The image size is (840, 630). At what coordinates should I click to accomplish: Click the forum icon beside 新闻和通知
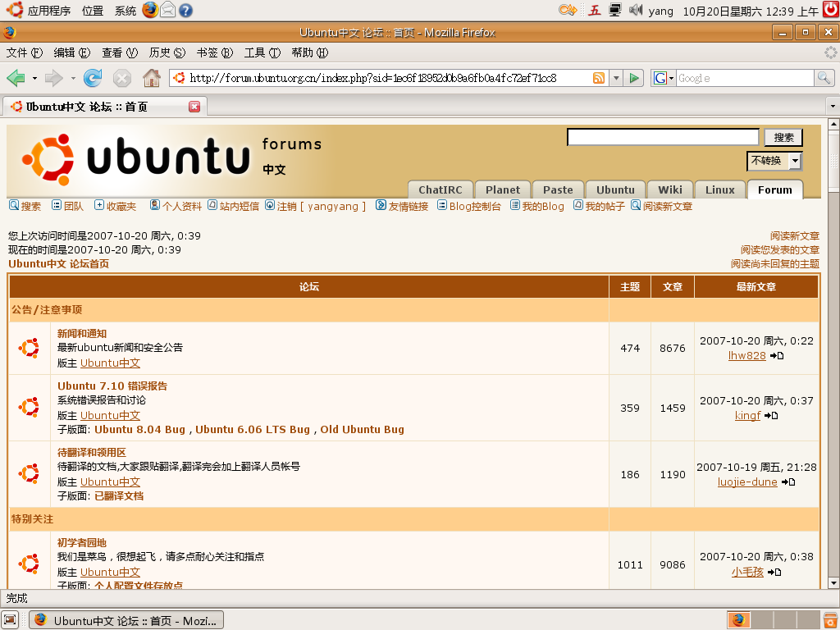(29, 348)
